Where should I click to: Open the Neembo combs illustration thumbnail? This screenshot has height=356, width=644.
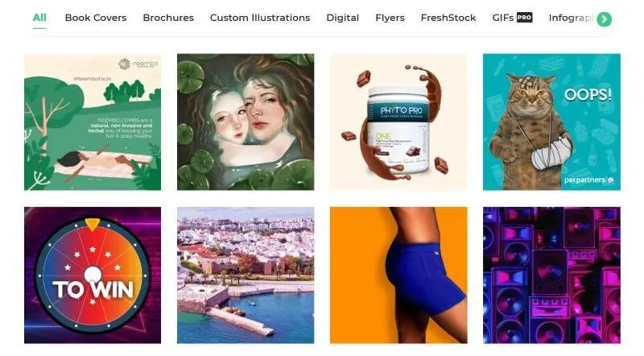pyautogui.click(x=93, y=122)
